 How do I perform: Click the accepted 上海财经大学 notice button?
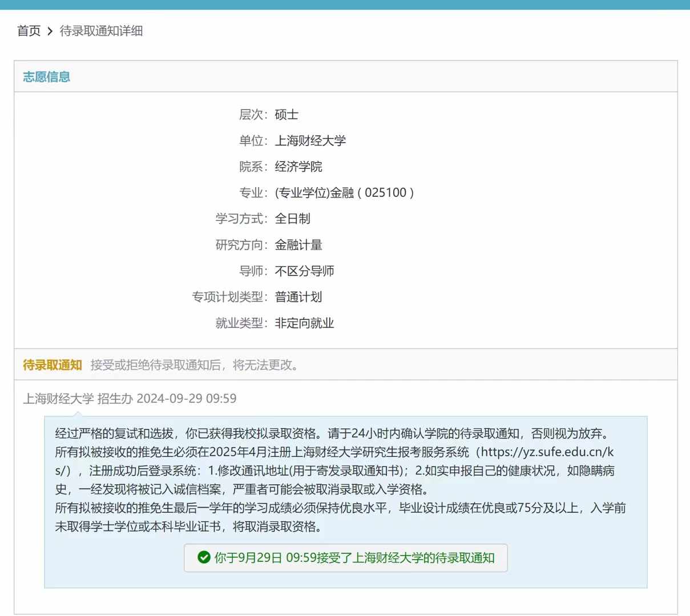pos(346,558)
